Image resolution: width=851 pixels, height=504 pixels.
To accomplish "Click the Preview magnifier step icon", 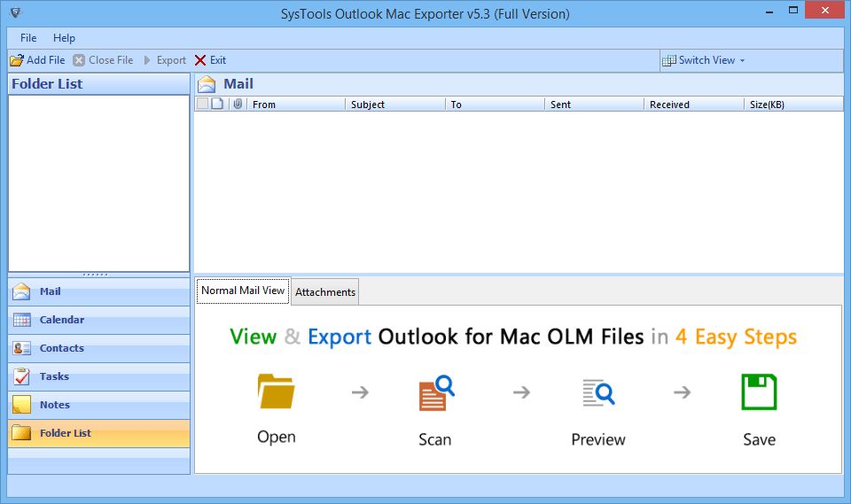I will point(598,392).
